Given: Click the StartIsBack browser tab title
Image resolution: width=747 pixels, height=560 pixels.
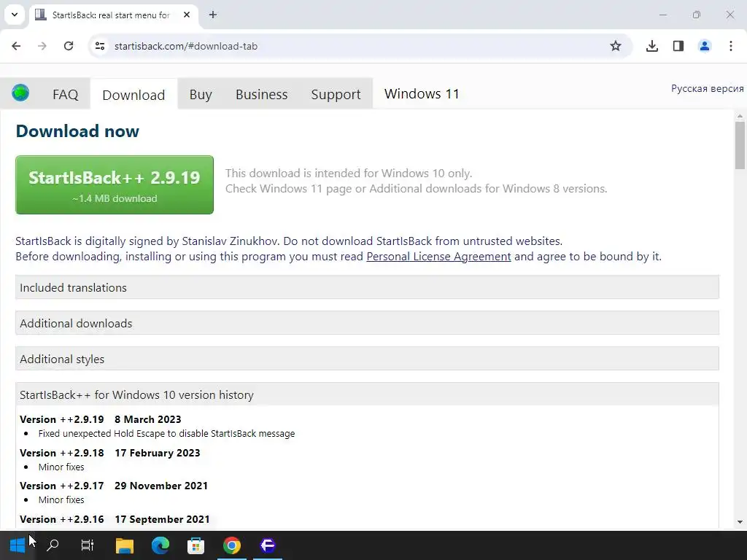Looking at the screenshot, I should click(111, 15).
